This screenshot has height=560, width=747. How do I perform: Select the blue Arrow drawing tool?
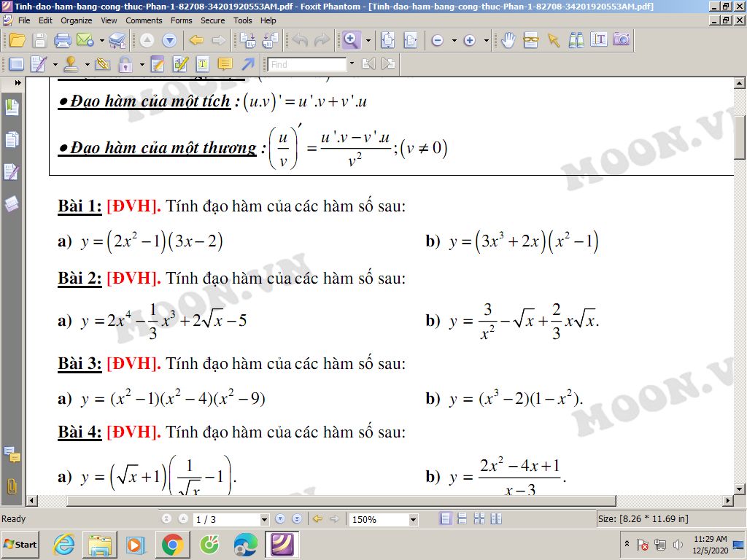(x=248, y=64)
